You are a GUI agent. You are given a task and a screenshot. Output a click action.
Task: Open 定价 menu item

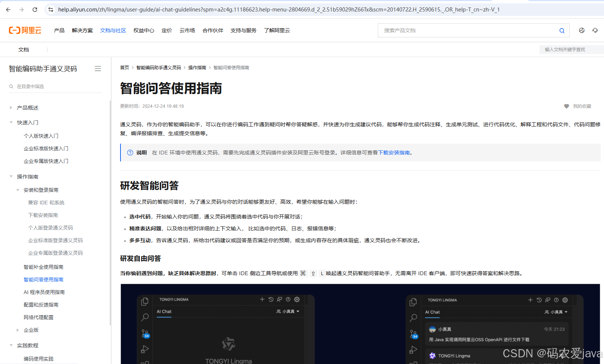167,30
